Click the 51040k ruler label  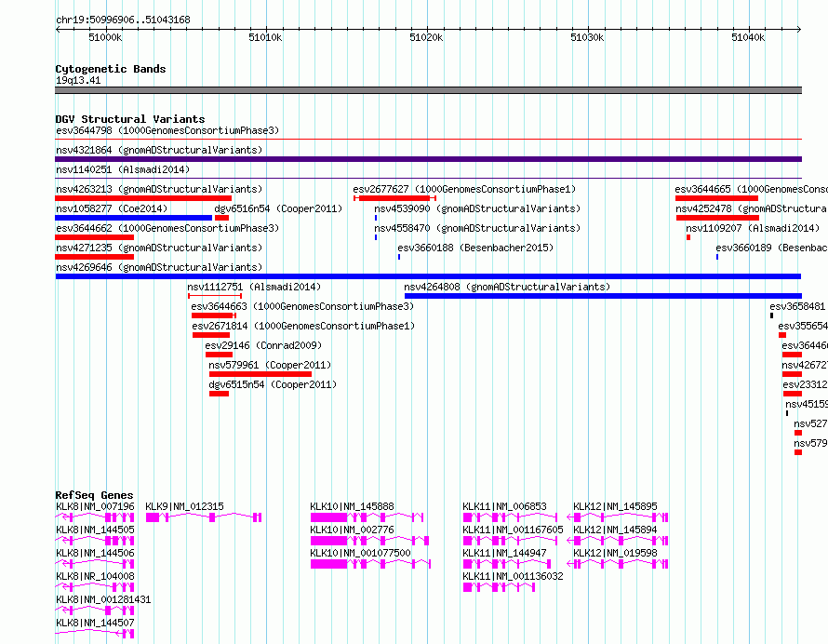748,37
